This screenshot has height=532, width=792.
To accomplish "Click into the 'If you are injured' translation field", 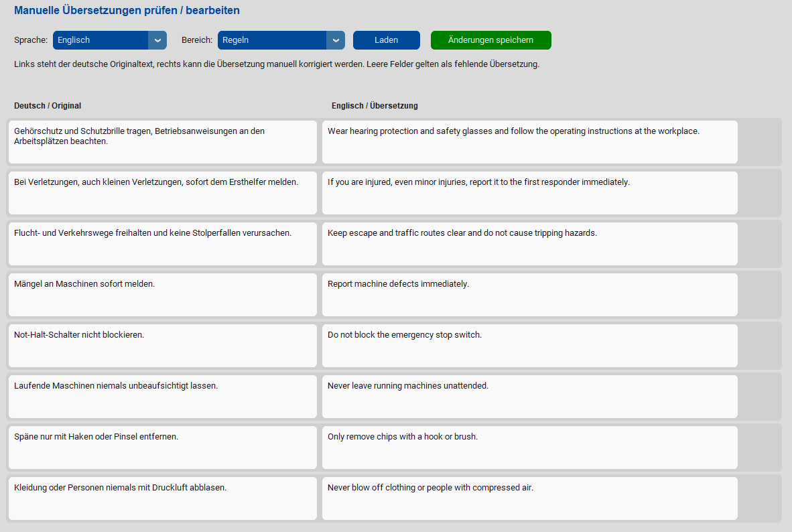I will point(529,193).
